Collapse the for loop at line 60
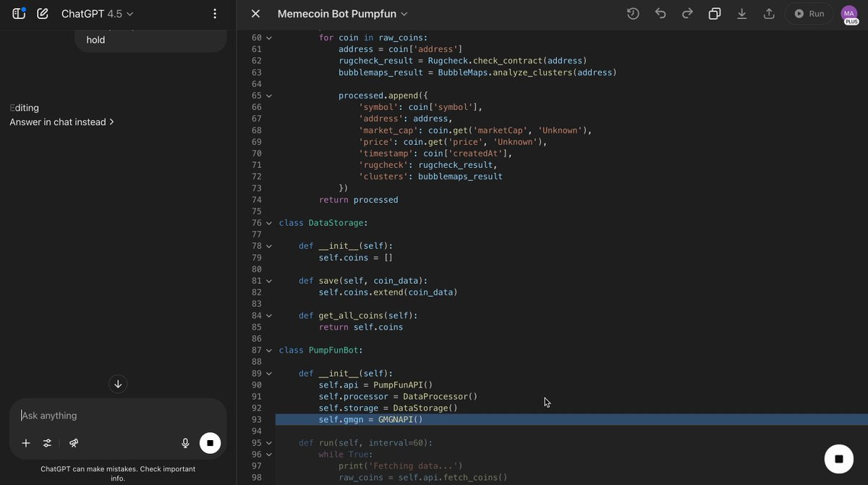 click(269, 38)
